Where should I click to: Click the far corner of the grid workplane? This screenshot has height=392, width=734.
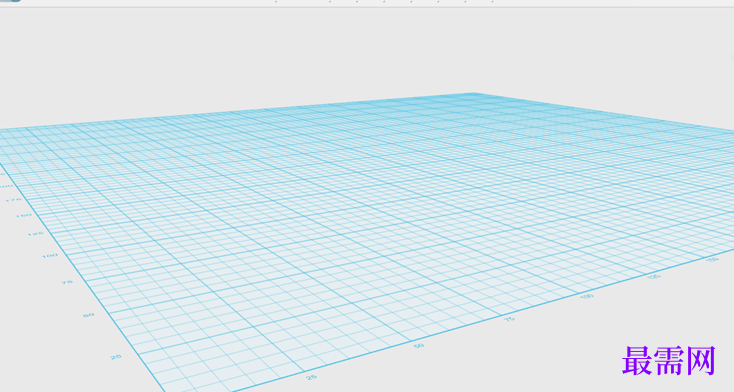point(473,94)
